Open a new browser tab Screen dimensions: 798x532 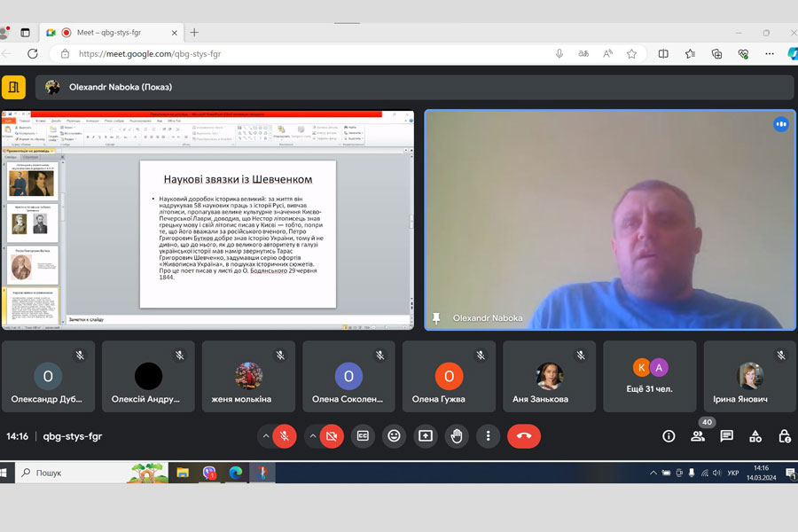coord(194,33)
